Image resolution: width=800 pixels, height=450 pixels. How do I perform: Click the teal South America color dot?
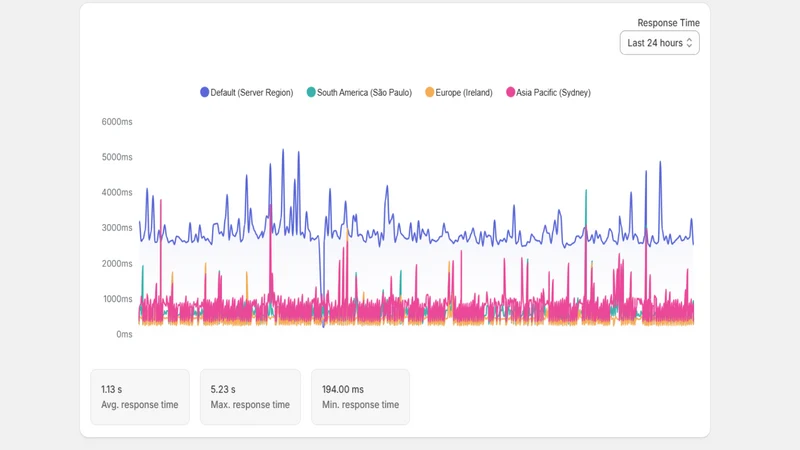click(x=311, y=92)
